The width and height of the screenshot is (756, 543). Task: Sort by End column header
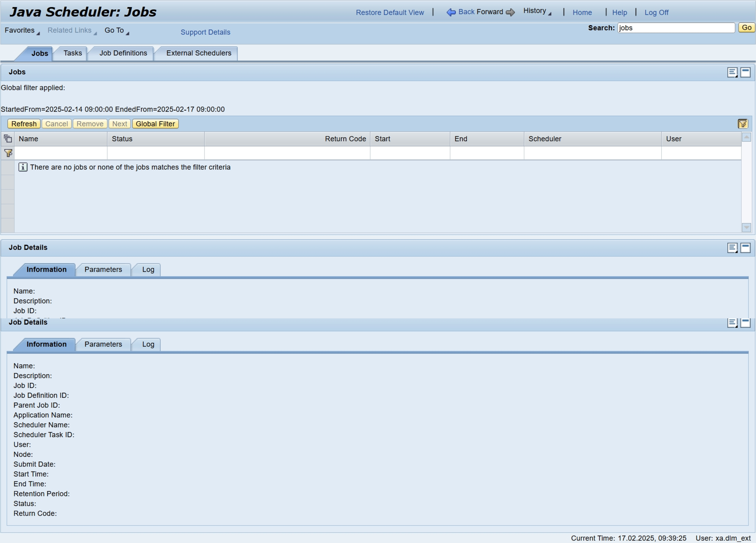487,139
